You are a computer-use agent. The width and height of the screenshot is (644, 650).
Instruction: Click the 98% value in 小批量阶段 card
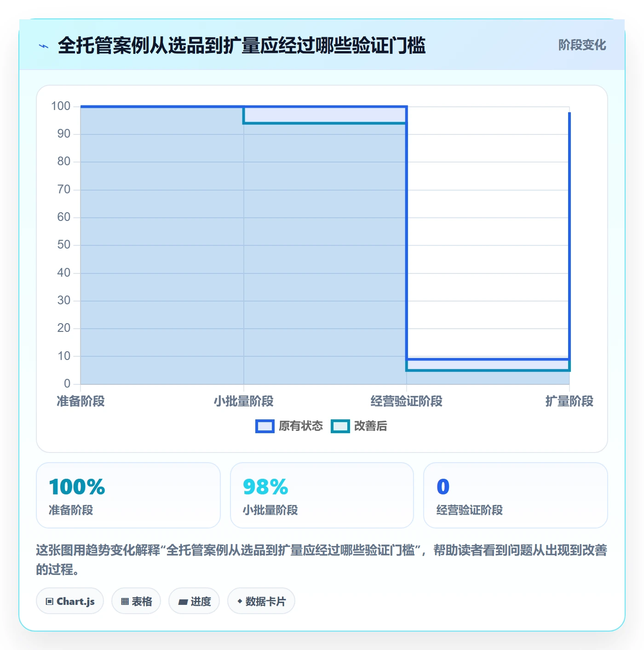coord(265,487)
